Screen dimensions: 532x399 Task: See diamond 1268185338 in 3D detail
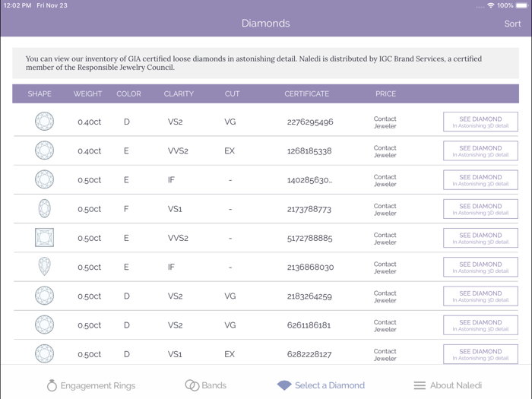480,150
